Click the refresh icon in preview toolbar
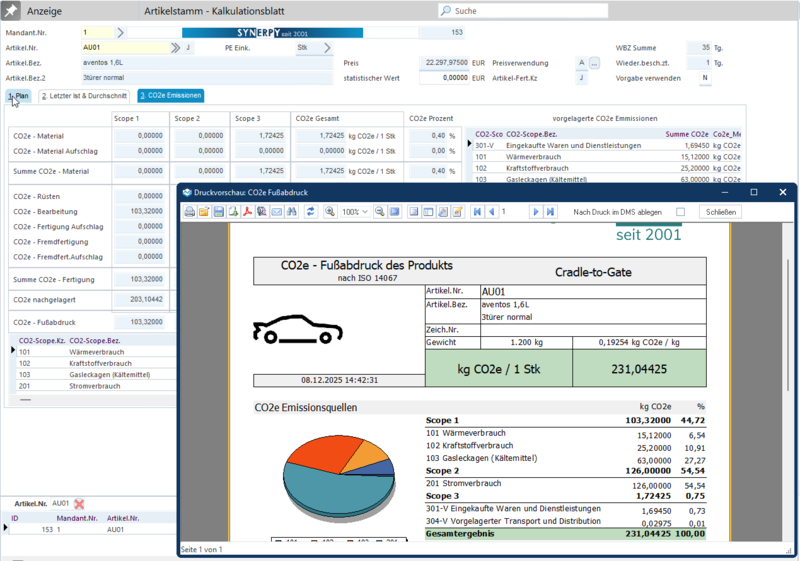Viewport: 800px width, 561px height. tap(311, 212)
